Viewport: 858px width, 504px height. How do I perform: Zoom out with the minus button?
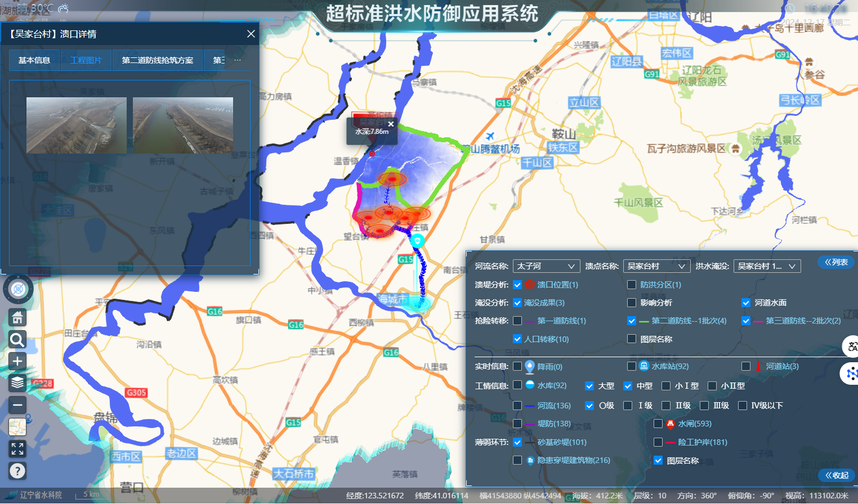(17, 404)
